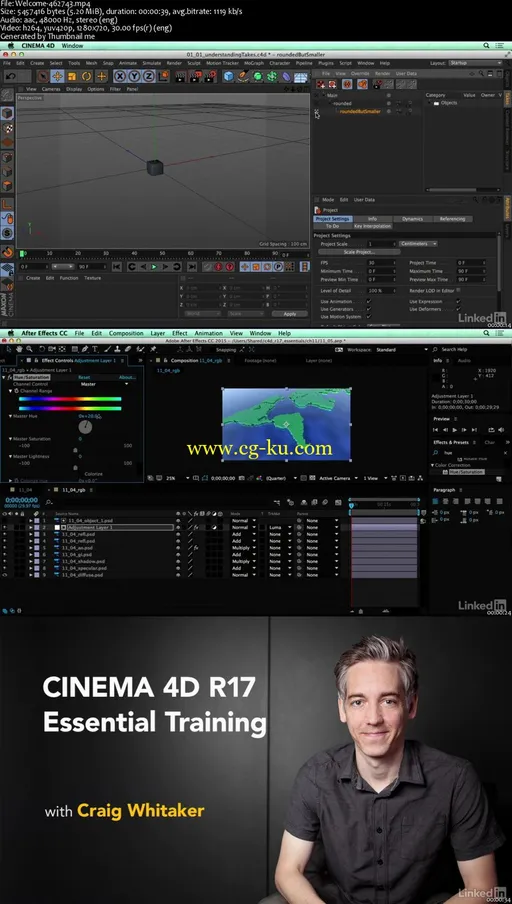
Task: Collapse the Master Hue property twirl
Action: [x=10, y=416]
